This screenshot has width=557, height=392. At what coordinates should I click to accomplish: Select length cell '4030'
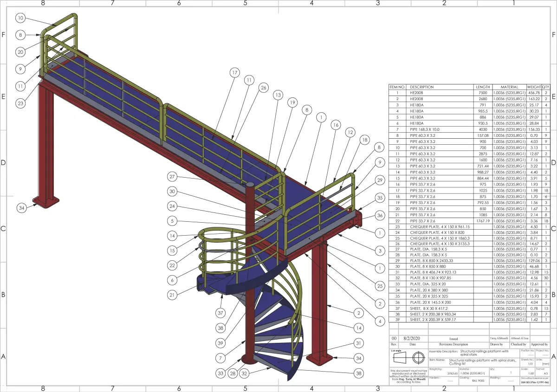tap(483, 129)
